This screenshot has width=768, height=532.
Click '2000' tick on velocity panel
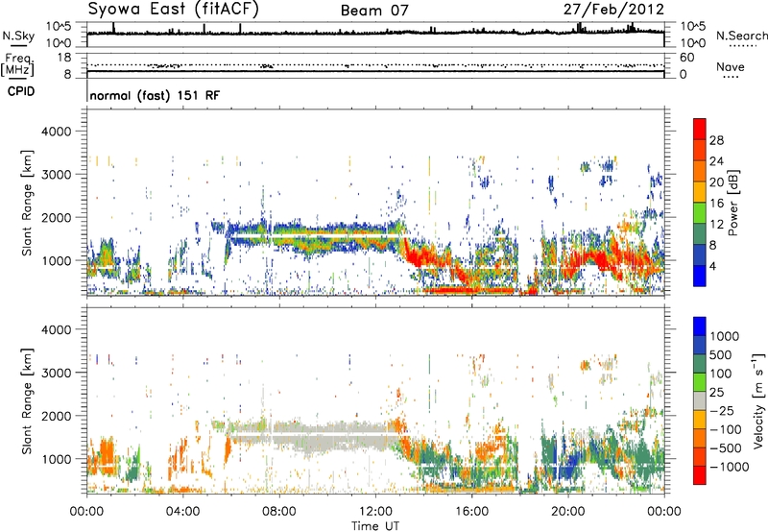point(56,416)
